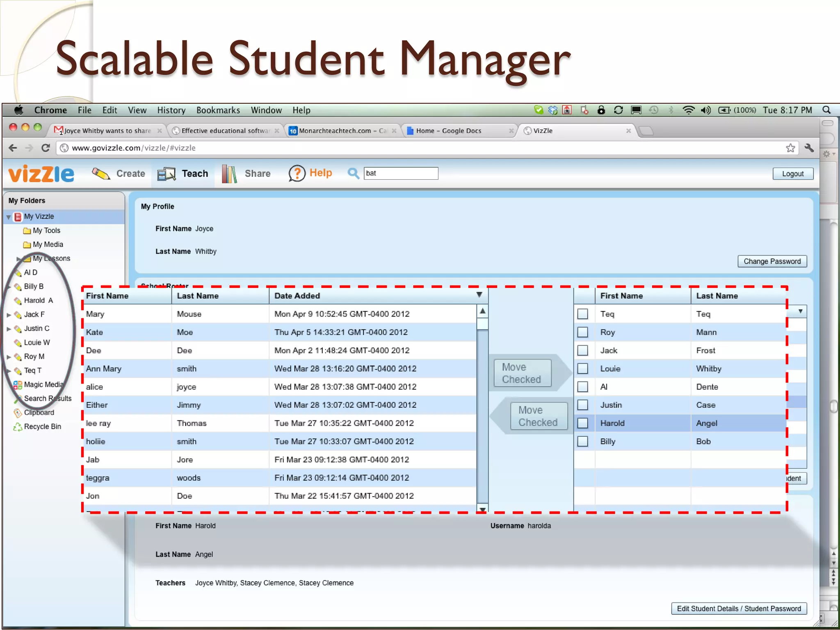Select the My Tools folder
The image size is (840, 630).
pos(42,231)
